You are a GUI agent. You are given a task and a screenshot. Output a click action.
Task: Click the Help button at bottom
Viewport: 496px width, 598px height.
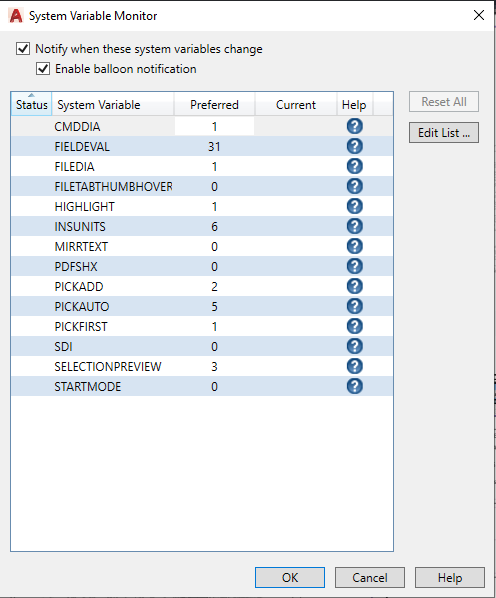450,577
